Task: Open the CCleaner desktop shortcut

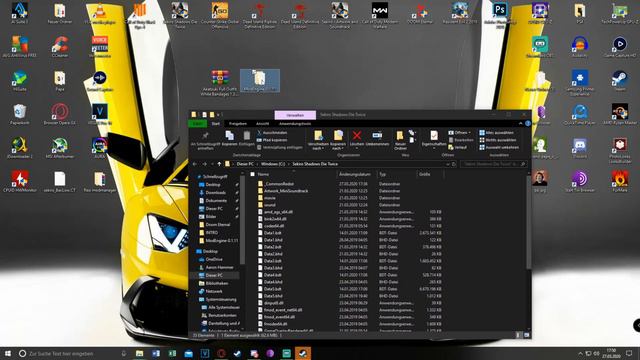Action: pyautogui.click(x=60, y=47)
